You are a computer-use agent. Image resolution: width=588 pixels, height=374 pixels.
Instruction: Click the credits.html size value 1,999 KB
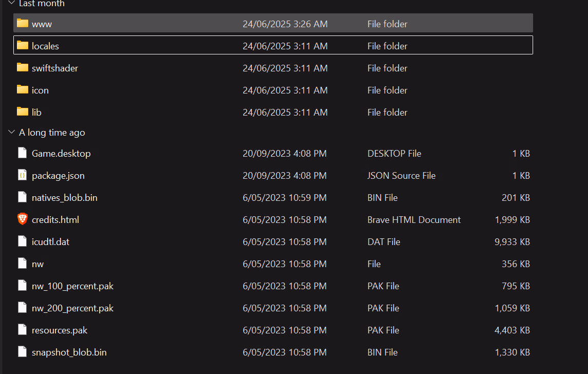click(x=512, y=220)
